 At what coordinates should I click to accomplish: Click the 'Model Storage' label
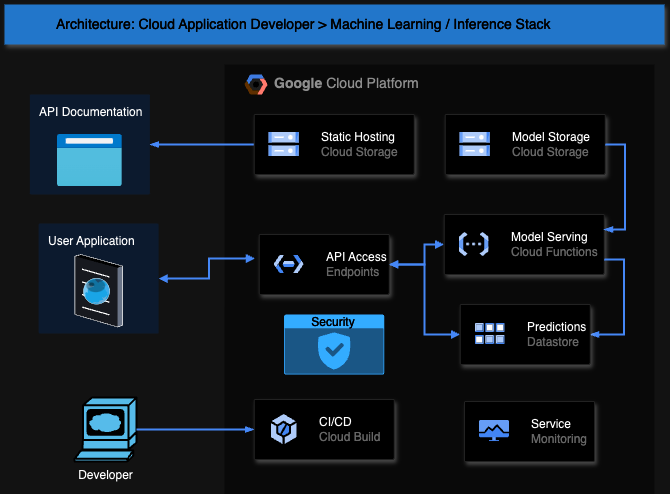[x=551, y=137]
